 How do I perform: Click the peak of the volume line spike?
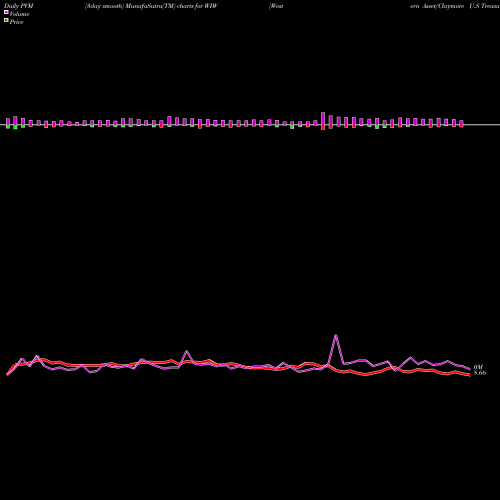tap(336, 335)
